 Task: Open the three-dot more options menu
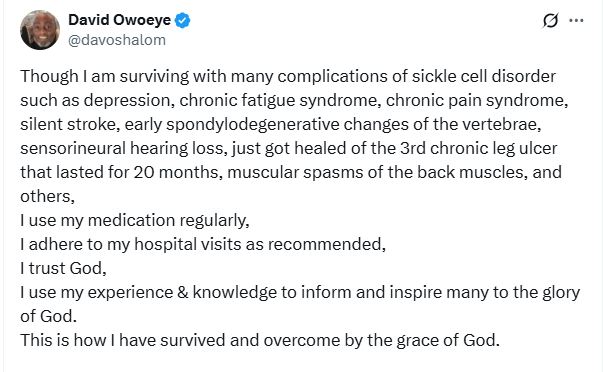[x=576, y=20]
